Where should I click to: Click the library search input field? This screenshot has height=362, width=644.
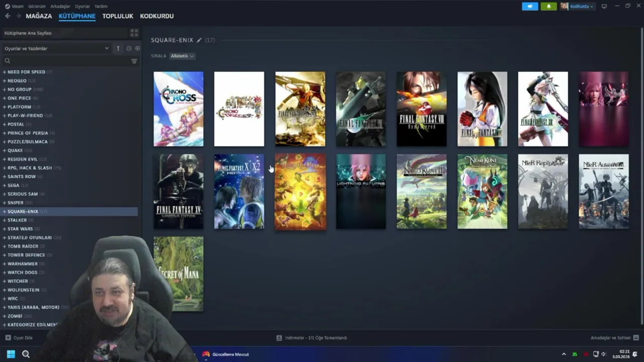pyautogui.click(x=70, y=61)
